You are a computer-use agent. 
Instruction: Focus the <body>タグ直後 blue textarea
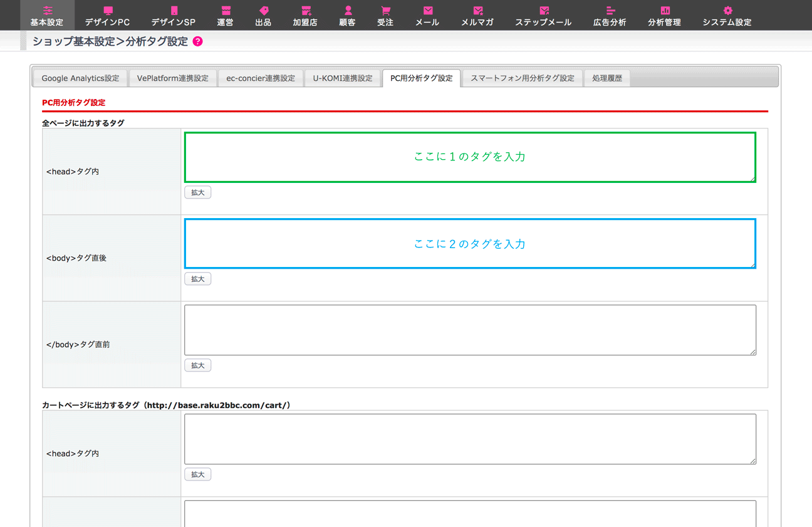[x=470, y=244]
